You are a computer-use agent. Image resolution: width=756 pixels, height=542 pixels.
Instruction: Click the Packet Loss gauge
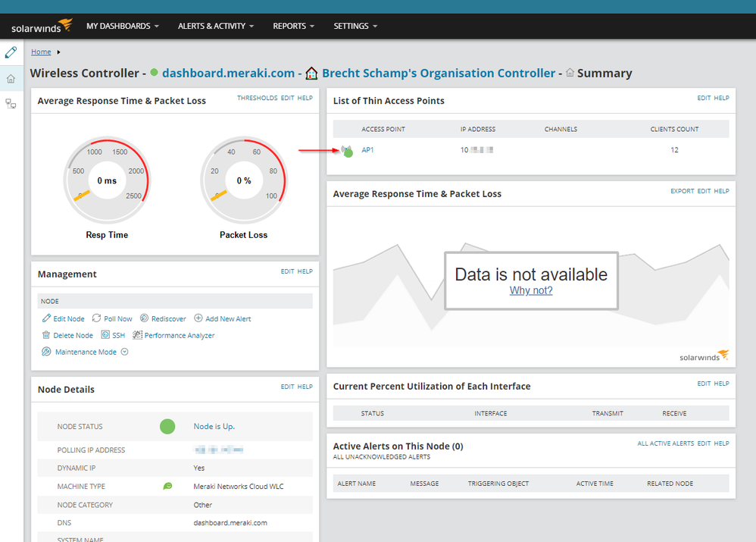(x=244, y=180)
